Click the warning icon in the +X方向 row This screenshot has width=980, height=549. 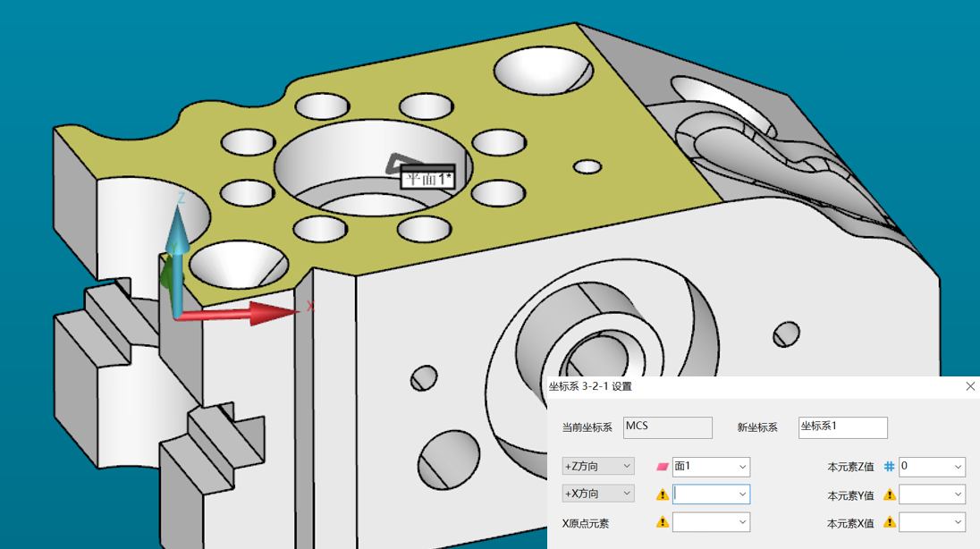coord(662,494)
